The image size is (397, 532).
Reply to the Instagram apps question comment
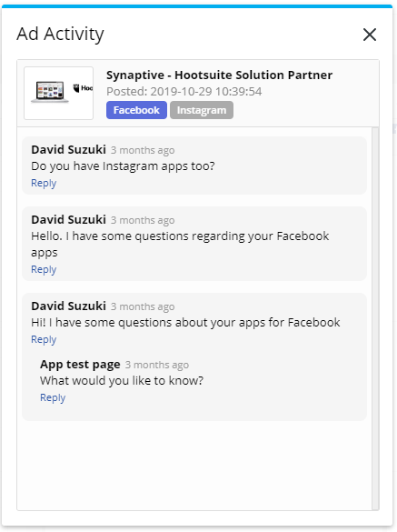[44, 183]
